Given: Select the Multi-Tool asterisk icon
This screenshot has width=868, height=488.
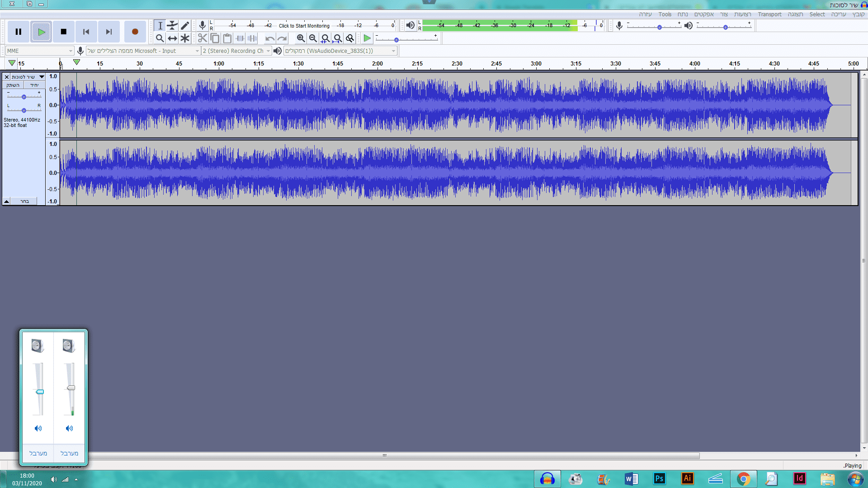Looking at the screenshot, I should [185, 38].
